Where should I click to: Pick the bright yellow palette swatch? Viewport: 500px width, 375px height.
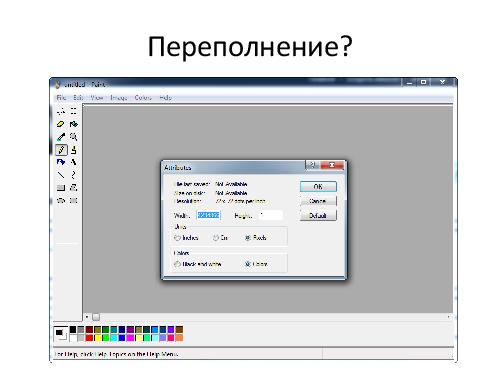[97, 338]
